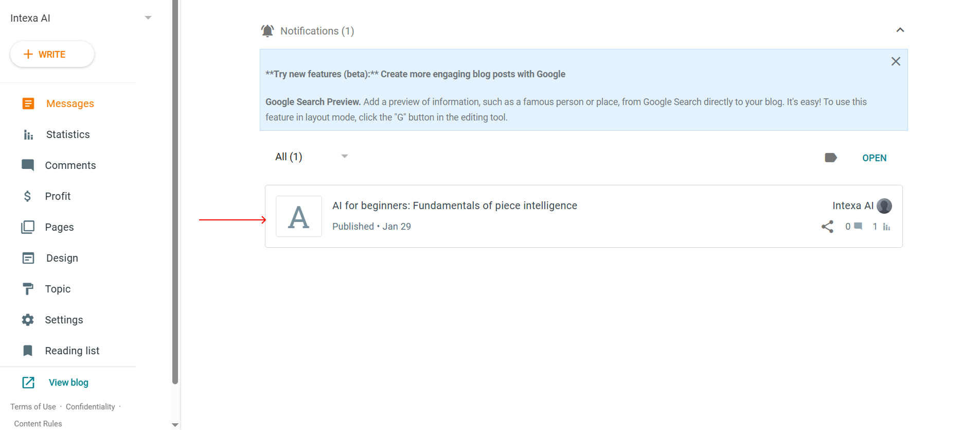
Task: Click the sidebar scrollbar down arrow
Action: coord(175,425)
